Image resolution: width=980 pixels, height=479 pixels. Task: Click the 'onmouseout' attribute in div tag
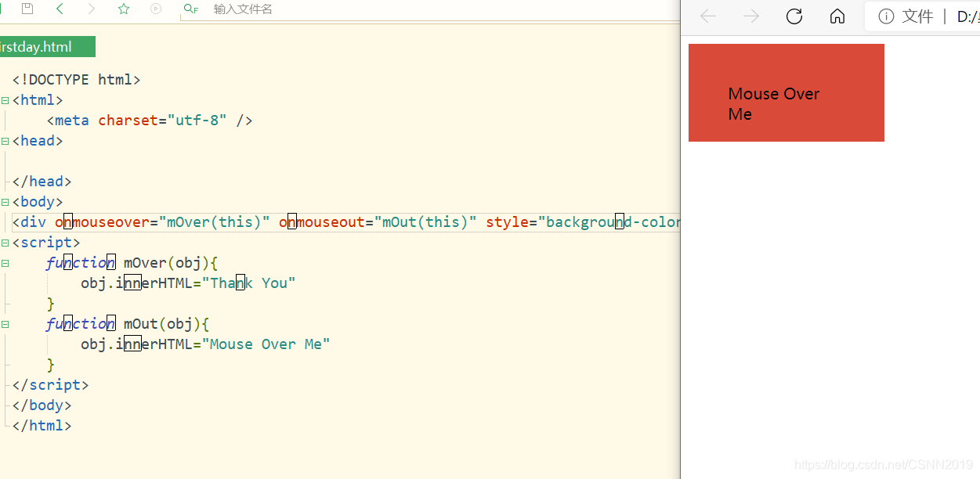tap(322, 222)
